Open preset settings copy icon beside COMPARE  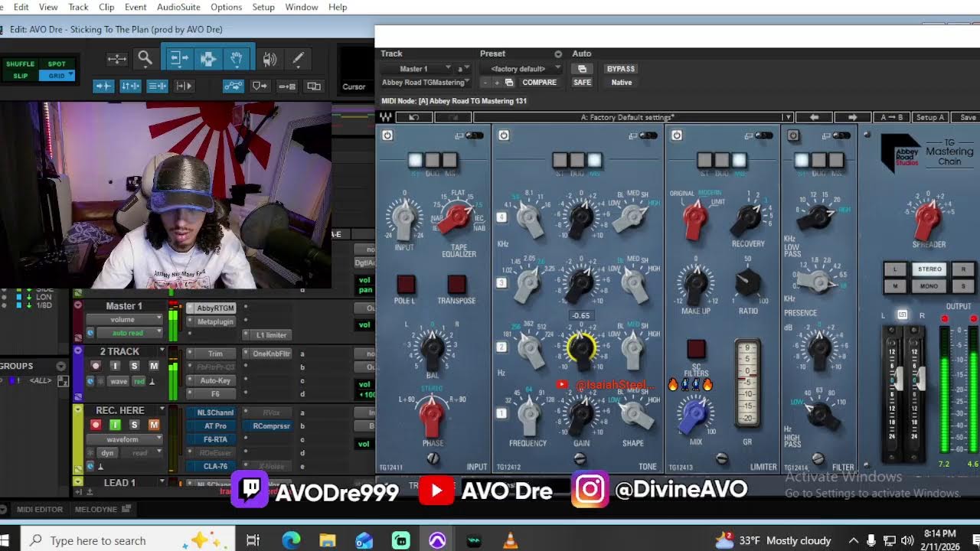[509, 83]
